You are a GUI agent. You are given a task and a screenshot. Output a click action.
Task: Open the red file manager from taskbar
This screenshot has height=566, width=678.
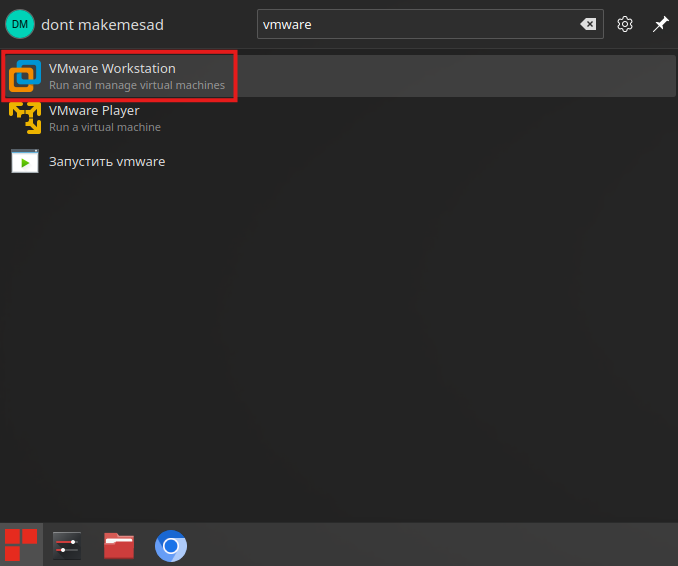coord(119,545)
